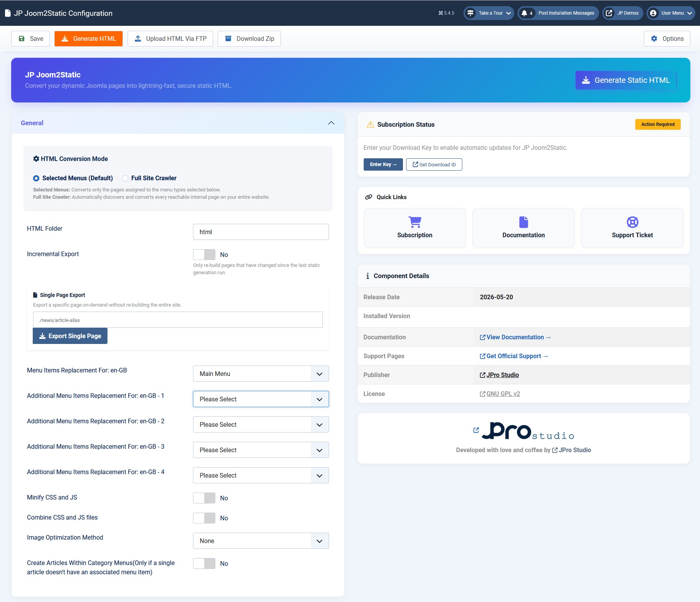Toggle Combine CSS and JS files switch
Screen dimensions: 700x602
click(204, 518)
